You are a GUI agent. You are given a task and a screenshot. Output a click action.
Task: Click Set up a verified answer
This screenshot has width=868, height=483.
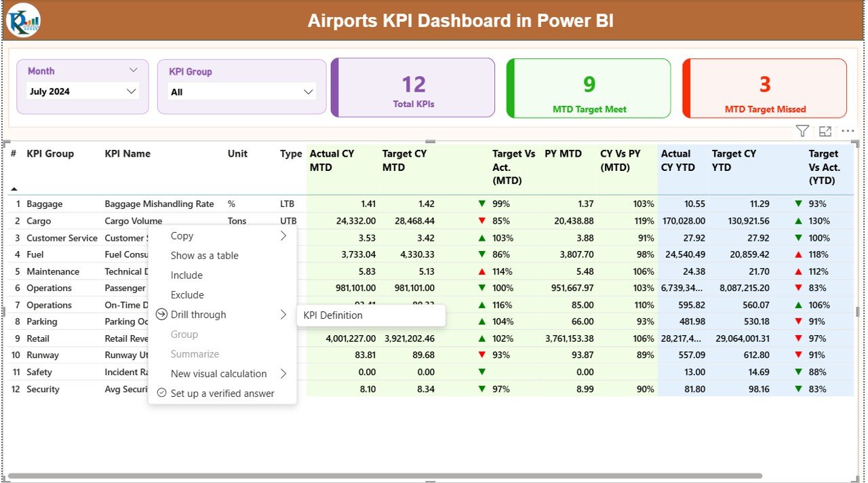point(221,393)
